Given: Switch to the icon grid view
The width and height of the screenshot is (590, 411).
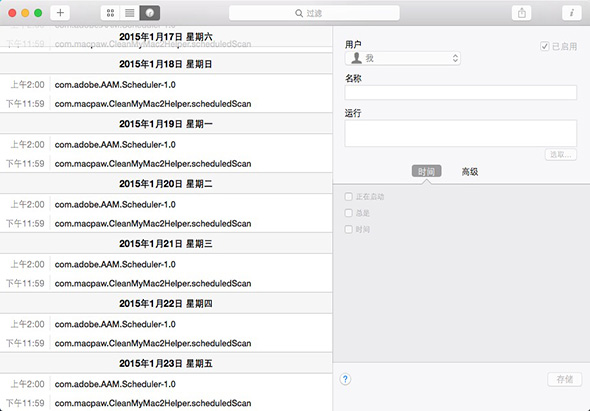Looking at the screenshot, I should tap(110, 13).
